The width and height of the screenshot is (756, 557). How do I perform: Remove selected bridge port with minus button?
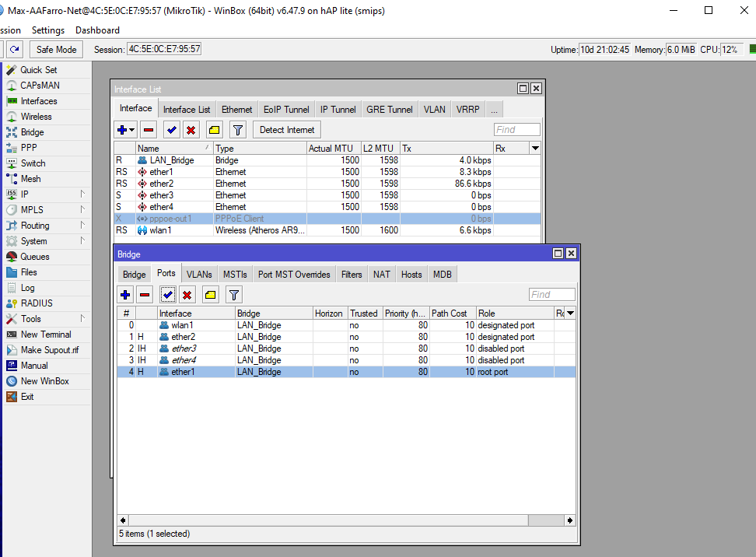click(x=145, y=295)
